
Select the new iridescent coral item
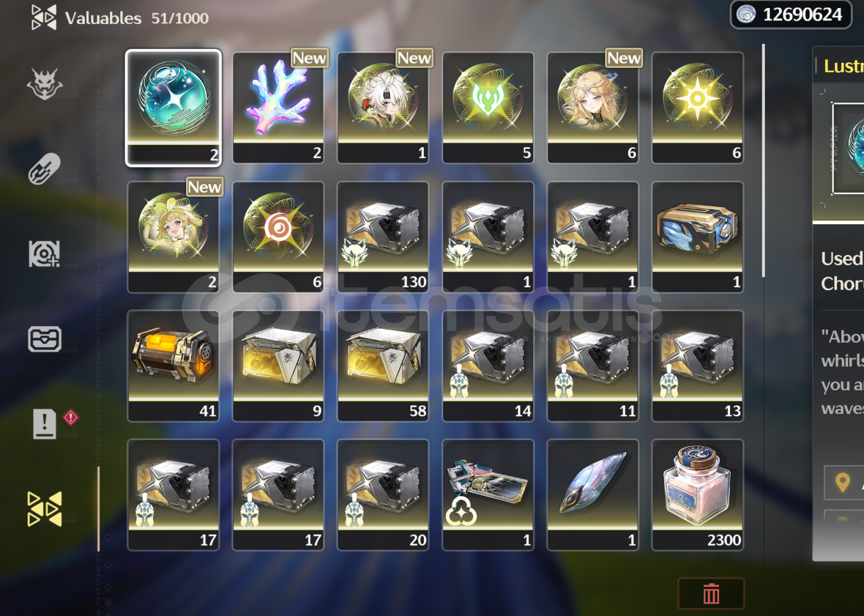(278, 108)
